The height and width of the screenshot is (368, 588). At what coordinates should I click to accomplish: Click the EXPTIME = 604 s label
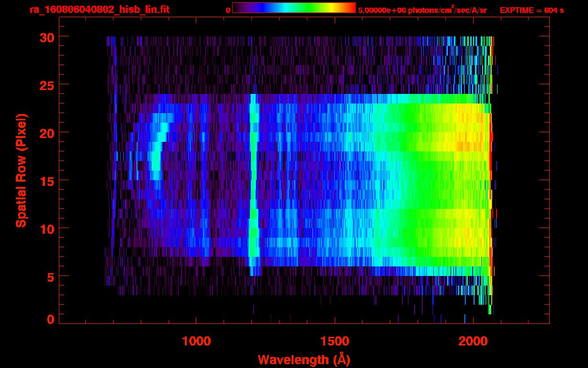pos(531,10)
